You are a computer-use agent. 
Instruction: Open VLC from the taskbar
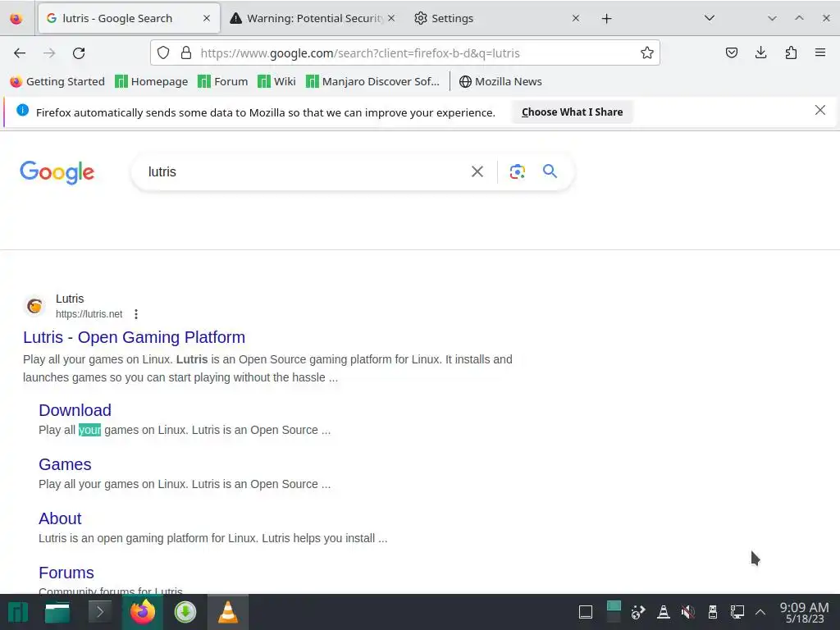pos(228,612)
